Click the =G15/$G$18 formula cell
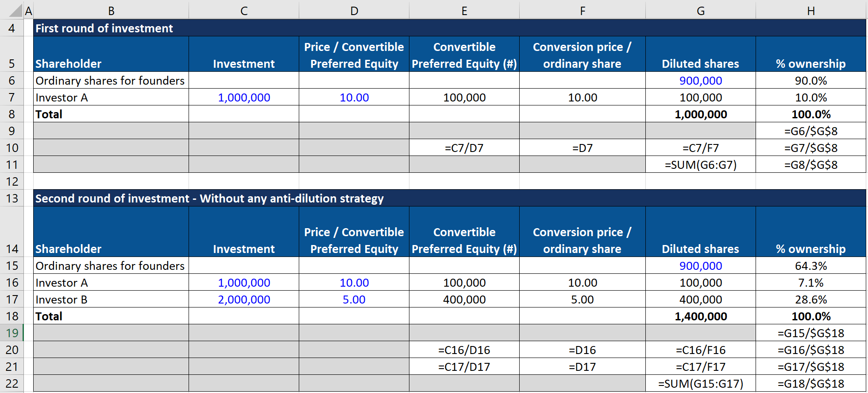 [x=810, y=333]
